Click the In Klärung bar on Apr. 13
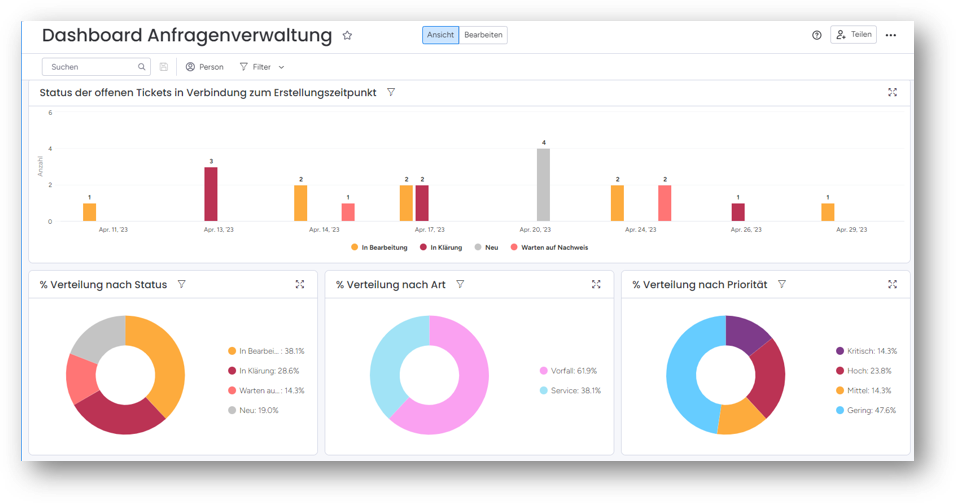The image size is (956, 503). pos(211,194)
